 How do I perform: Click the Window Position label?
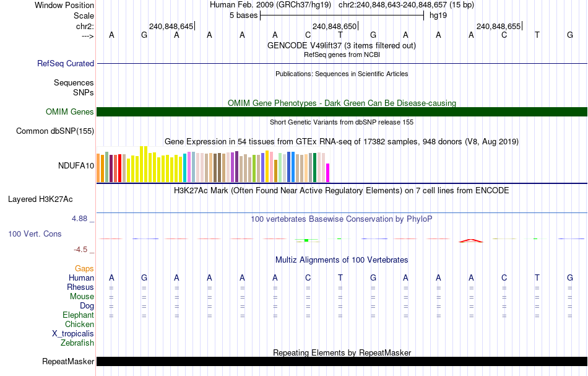point(64,5)
